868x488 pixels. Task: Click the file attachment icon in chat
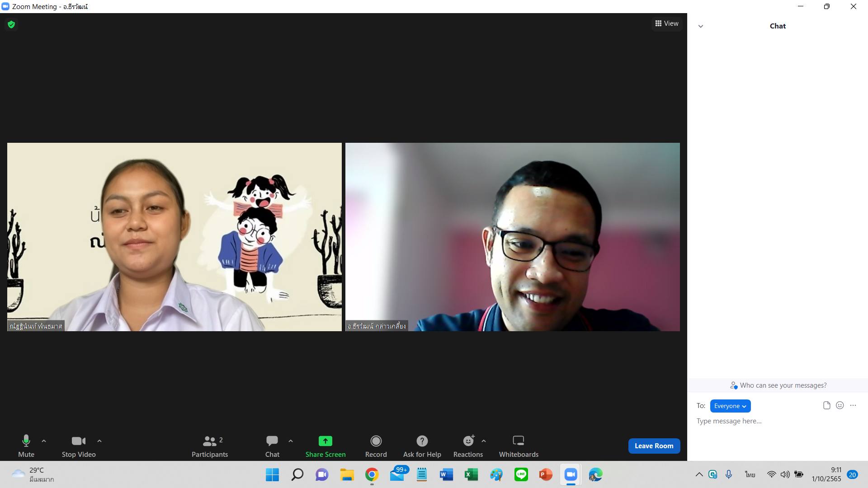click(x=826, y=405)
